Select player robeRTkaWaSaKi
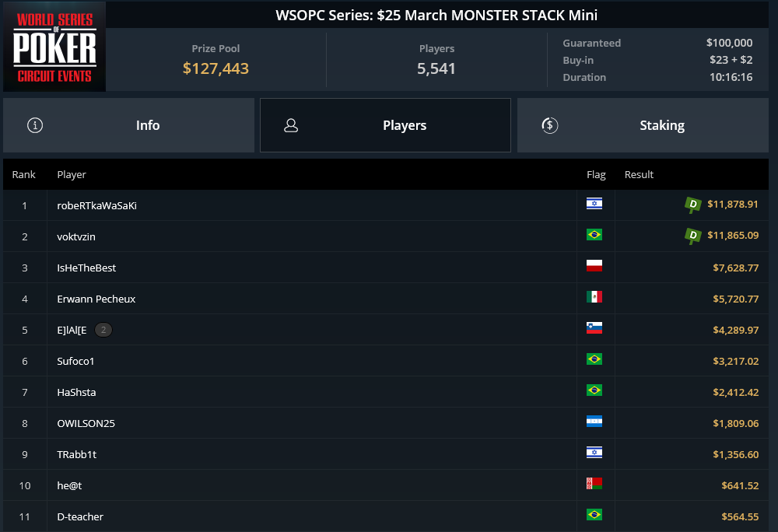This screenshot has width=778, height=532. pos(96,206)
